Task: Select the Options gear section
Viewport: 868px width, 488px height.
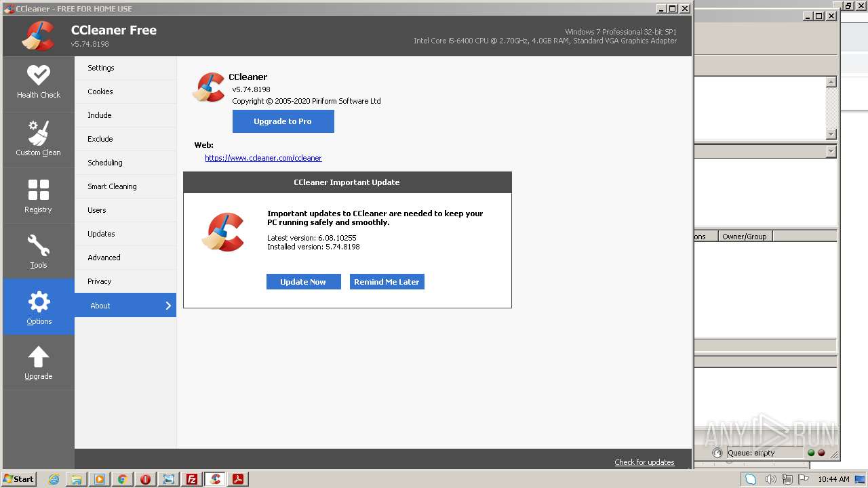Action: click(39, 307)
